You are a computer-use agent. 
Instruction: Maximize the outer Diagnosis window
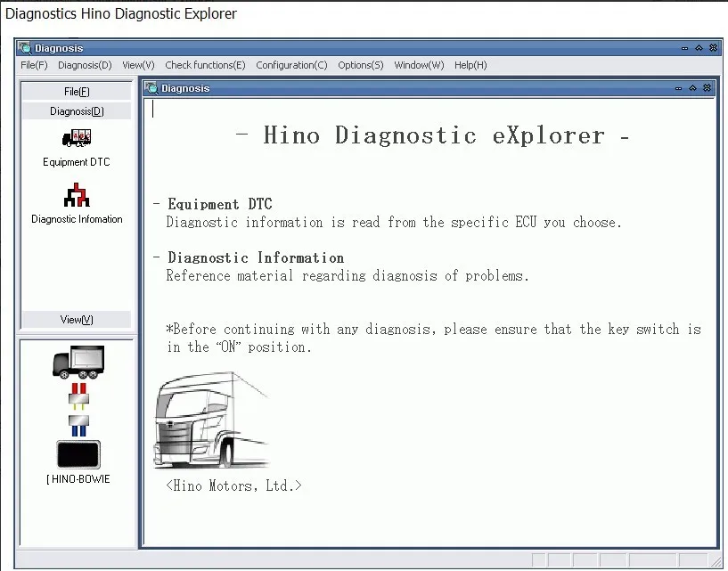(x=699, y=48)
